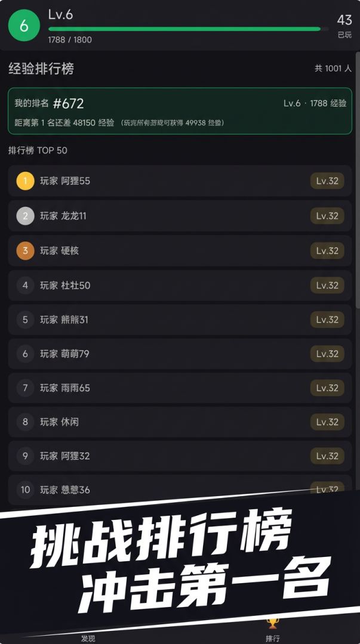Tap the bronze third-place medal badge
This screenshot has width=360, height=644.
[24, 251]
